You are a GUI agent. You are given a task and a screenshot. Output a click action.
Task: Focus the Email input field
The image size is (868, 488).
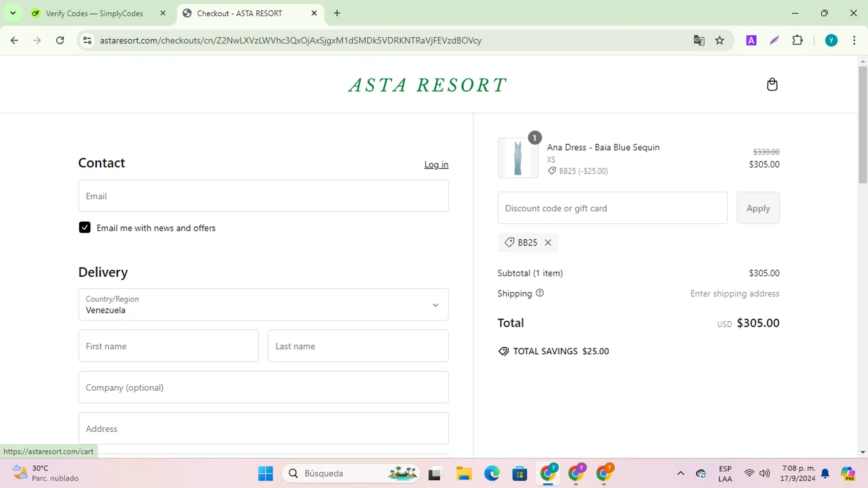point(263,196)
